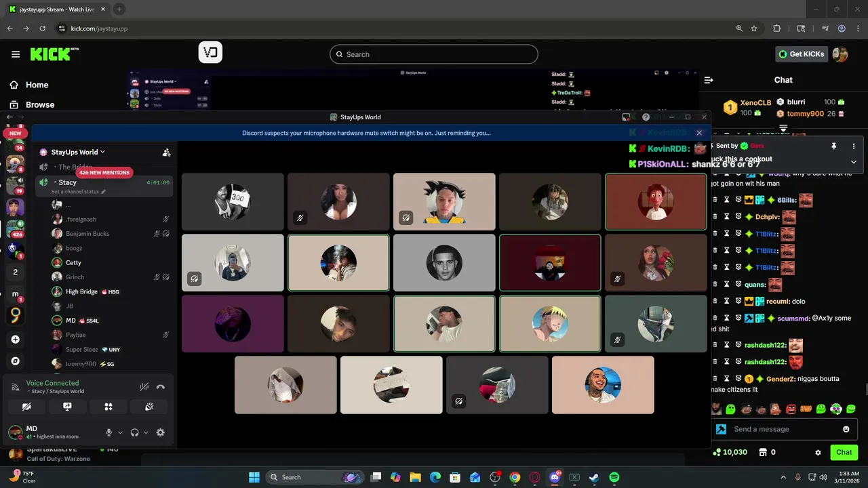This screenshot has width=868, height=488.
Task: Open XenoCLB leaderboard entry
Action: coord(748,107)
